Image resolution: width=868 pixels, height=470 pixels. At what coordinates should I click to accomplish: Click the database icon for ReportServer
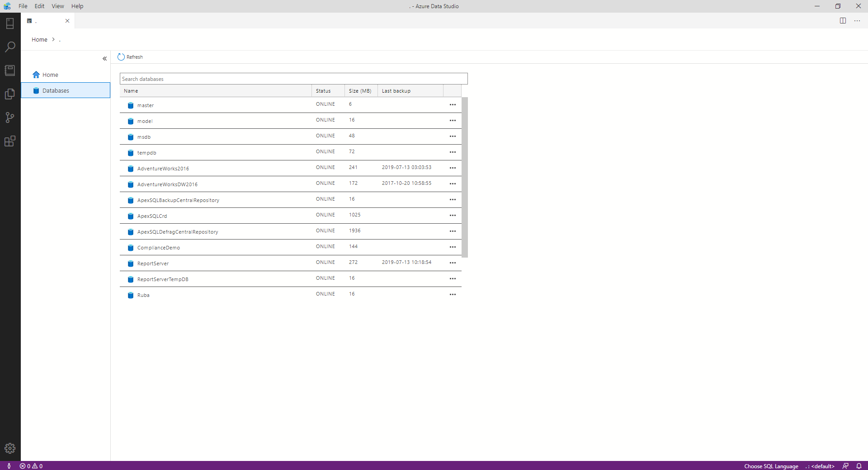(x=131, y=263)
